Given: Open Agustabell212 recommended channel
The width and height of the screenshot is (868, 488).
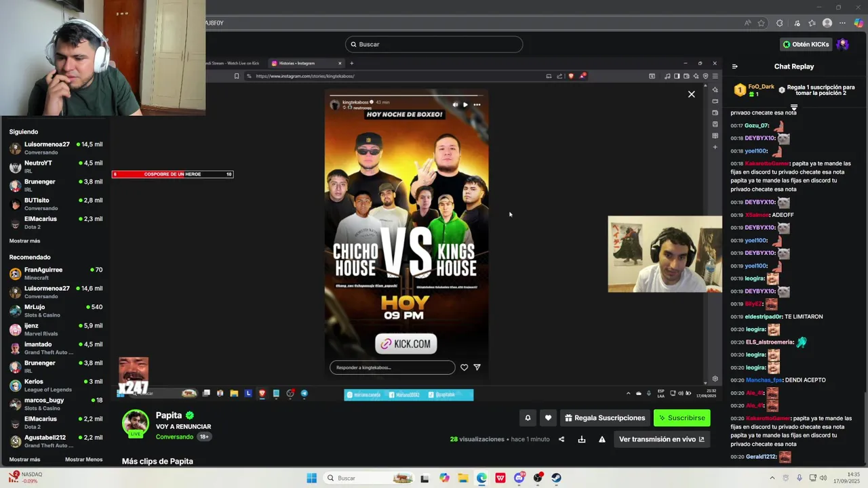Looking at the screenshot, I should [56, 441].
